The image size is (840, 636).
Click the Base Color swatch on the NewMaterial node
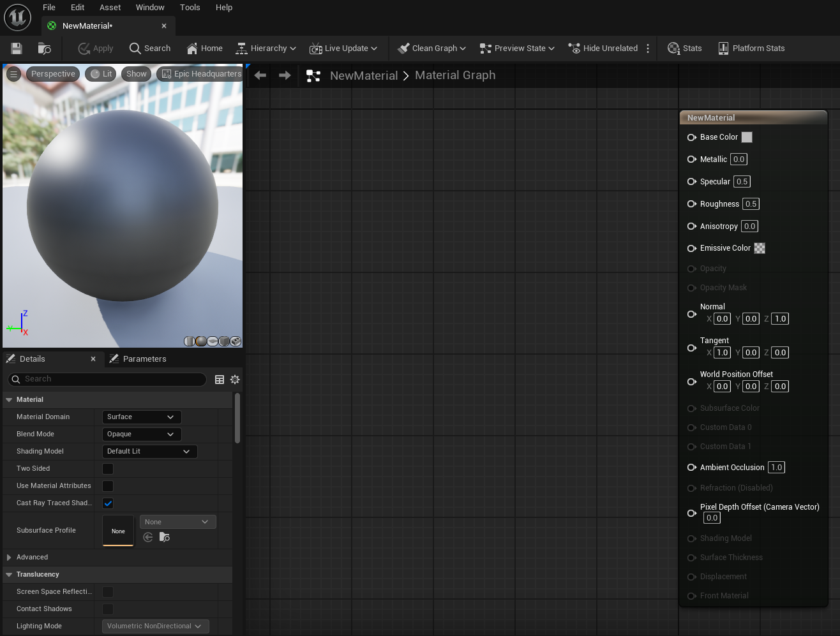click(x=747, y=137)
